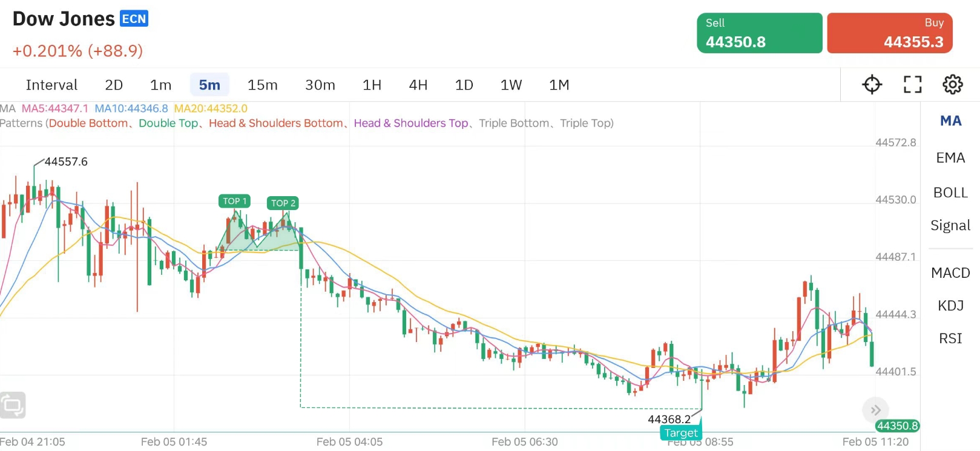This screenshot has height=451, width=980.
Task: Click the current price tag 44350.8
Action: click(897, 426)
